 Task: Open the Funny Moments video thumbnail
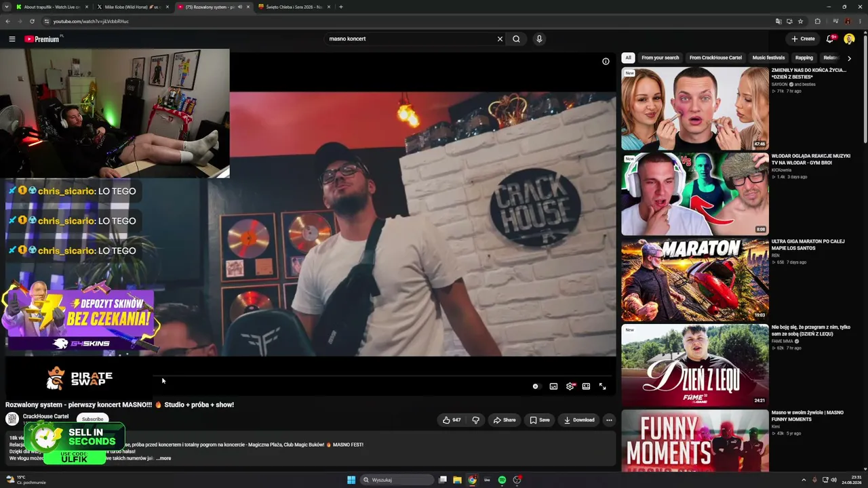(695, 441)
